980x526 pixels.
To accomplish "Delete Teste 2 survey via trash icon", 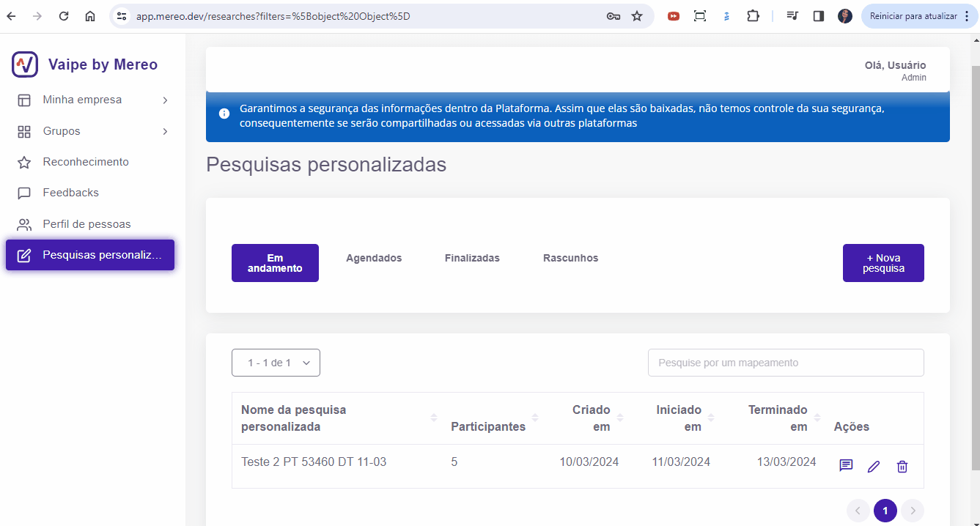I will (902, 466).
